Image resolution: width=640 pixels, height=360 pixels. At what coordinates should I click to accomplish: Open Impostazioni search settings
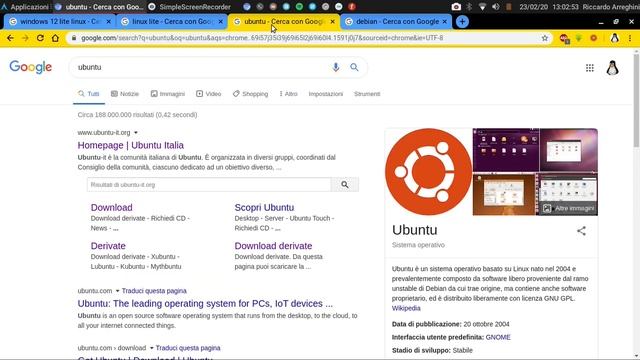[x=326, y=94]
